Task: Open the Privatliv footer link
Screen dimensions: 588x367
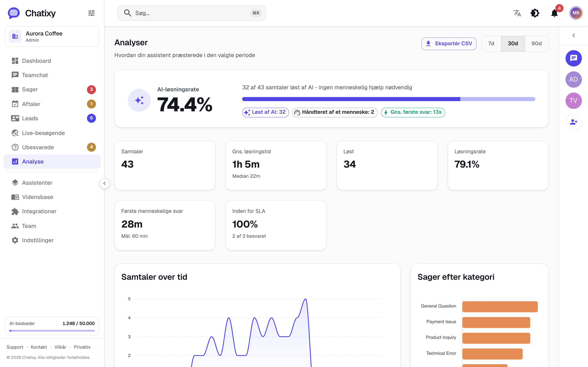Action: pos(82,347)
